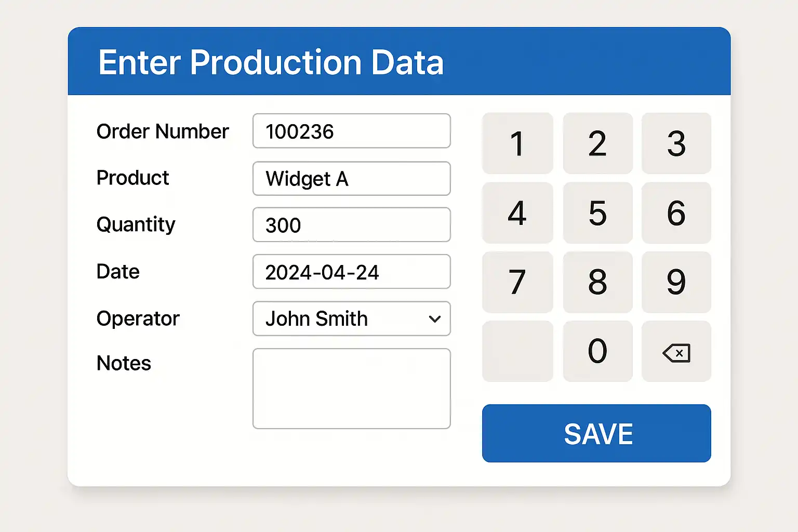Tap keypad digit 6
This screenshot has height=532, width=798.
pyautogui.click(x=676, y=212)
